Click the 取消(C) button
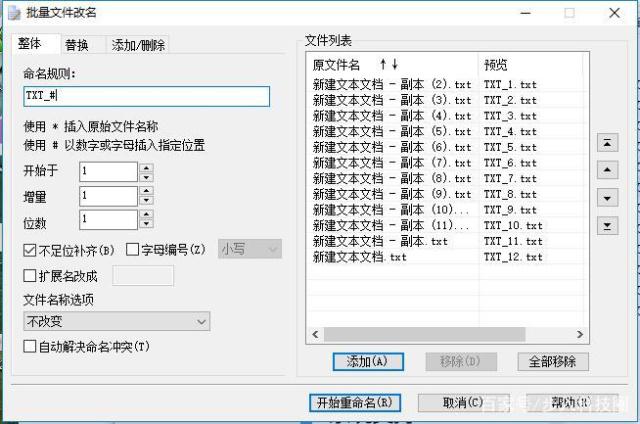 point(463,403)
